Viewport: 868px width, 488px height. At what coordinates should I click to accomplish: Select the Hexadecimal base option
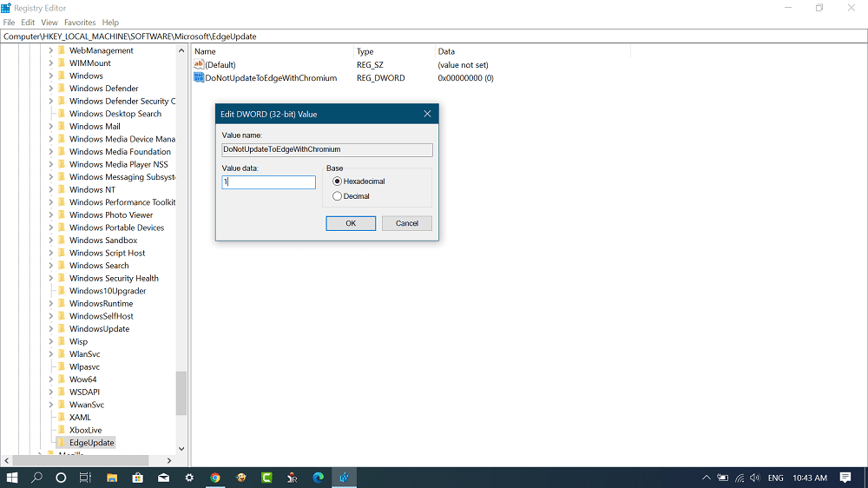(337, 181)
